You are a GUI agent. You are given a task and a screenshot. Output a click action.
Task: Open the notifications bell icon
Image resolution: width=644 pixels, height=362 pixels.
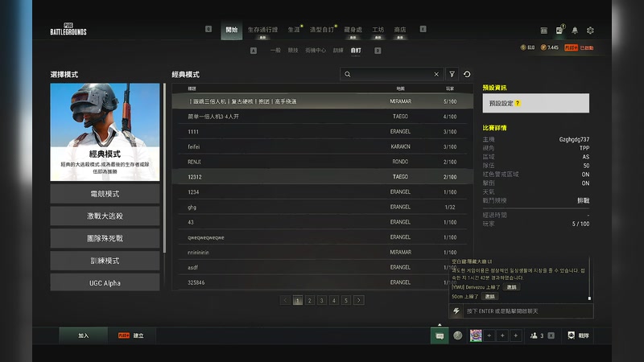(x=575, y=31)
